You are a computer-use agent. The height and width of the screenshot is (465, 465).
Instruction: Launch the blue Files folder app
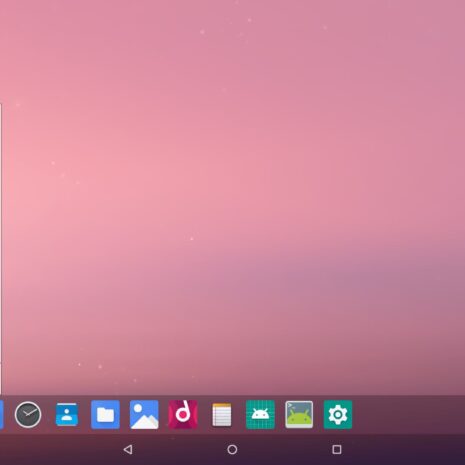[105, 414]
